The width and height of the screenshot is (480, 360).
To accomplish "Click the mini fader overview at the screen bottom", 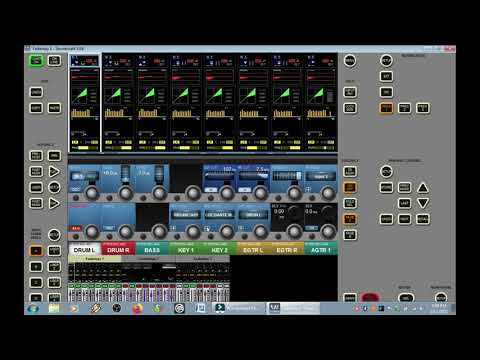I will coord(149,282).
